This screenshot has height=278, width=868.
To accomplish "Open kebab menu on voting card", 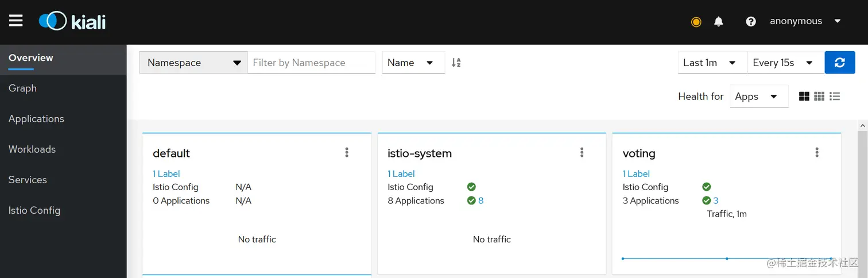I will point(817,152).
